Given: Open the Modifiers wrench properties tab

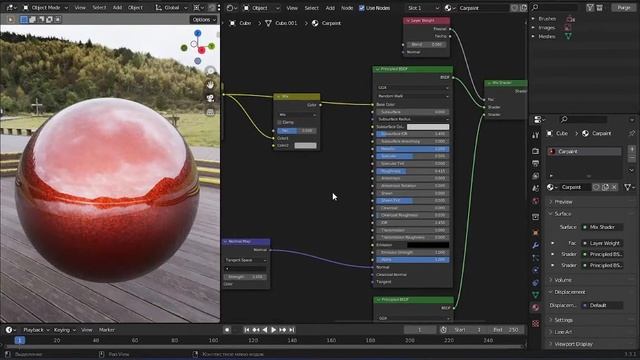Looking at the screenshot, I should 536,245.
